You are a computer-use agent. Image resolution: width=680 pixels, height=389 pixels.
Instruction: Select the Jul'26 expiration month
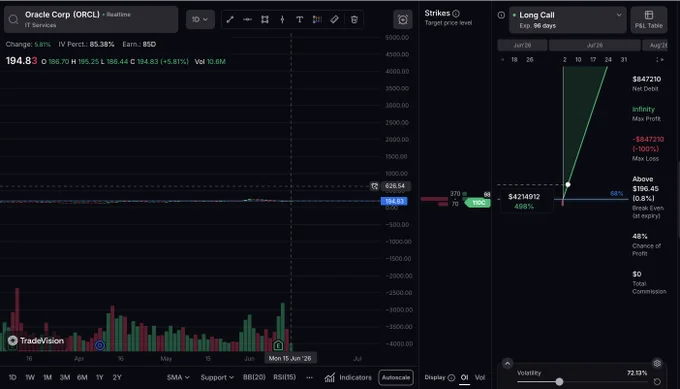click(595, 45)
